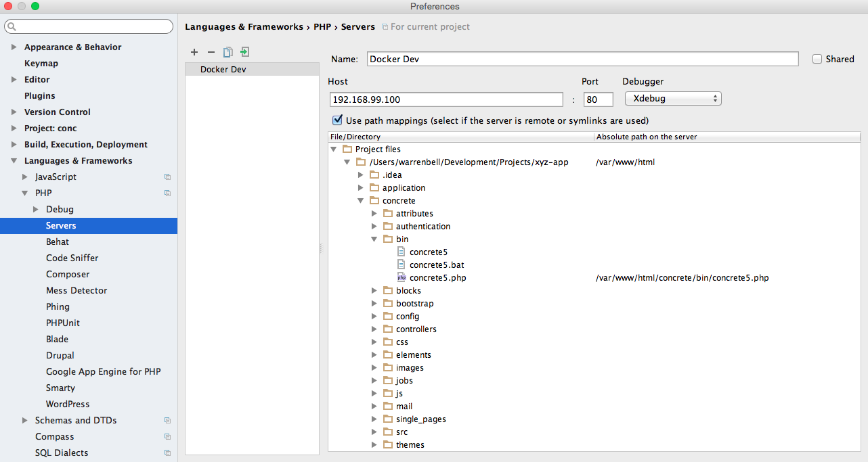Expand Build, Execution, Deployment section
868x462 pixels.
coord(14,145)
